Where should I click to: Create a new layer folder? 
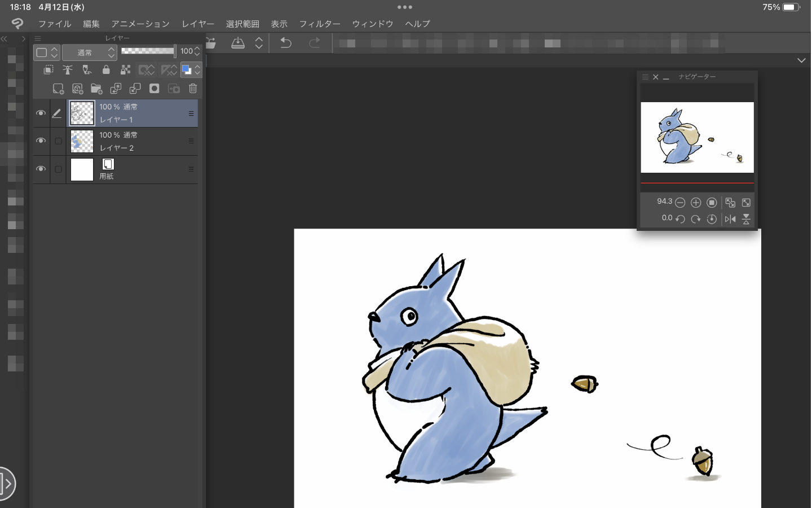point(96,89)
